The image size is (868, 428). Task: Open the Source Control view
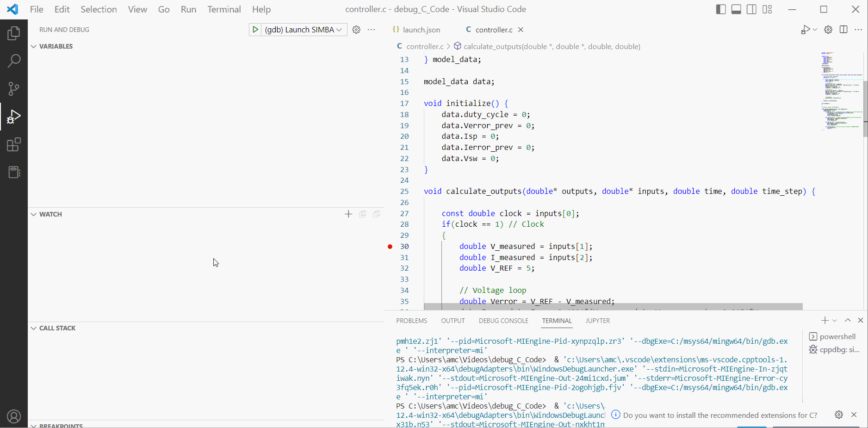[x=14, y=89]
